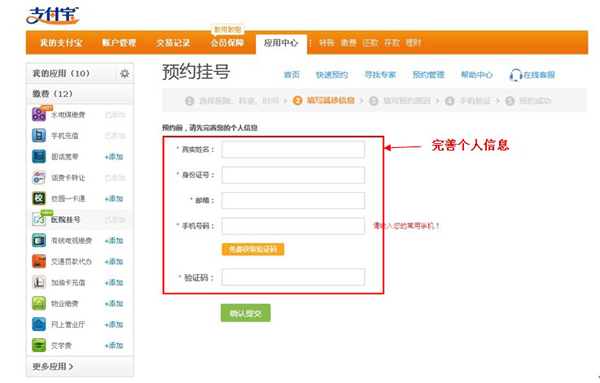Click the 真实姓名 input field
This screenshot has height=383, width=600.
pyautogui.click(x=293, y=150)
